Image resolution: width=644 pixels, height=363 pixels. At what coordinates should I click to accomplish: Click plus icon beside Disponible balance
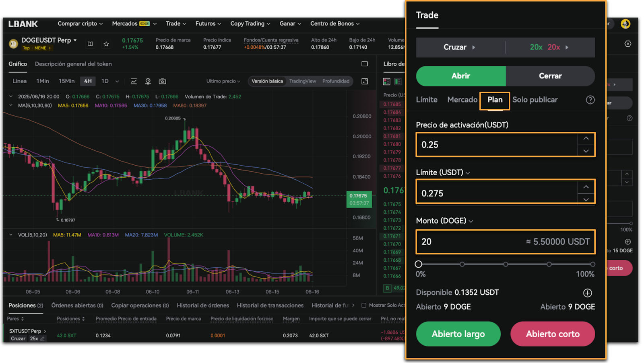tap(587, 293)
